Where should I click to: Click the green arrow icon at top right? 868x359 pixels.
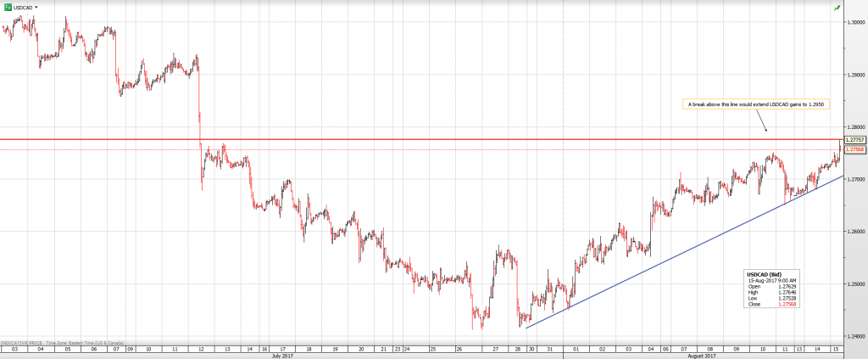coord(837,8)
